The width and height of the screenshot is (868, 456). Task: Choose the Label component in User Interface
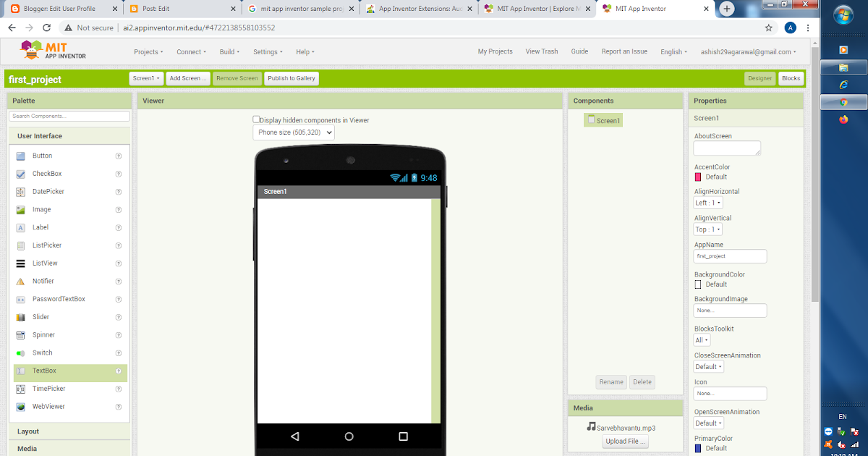41,227
